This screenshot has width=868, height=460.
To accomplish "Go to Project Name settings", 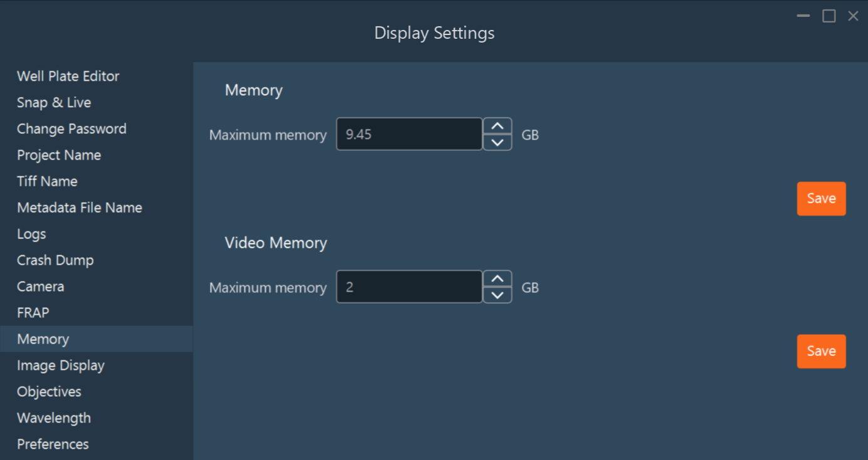I will [x=59, y=155].
